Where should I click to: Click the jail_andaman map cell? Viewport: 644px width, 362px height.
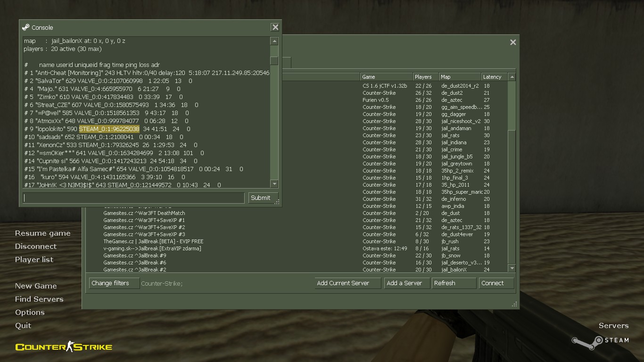[456, 128]
